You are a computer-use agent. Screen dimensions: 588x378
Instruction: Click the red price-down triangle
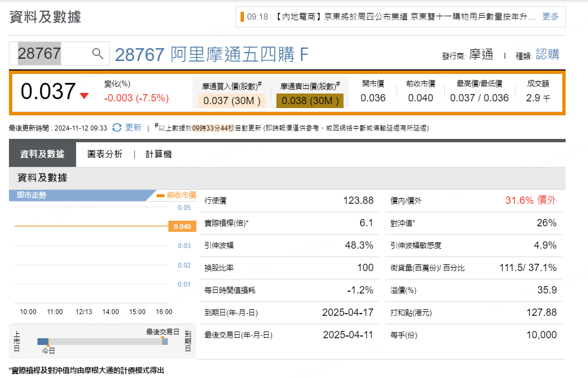(x=84, y=96)
